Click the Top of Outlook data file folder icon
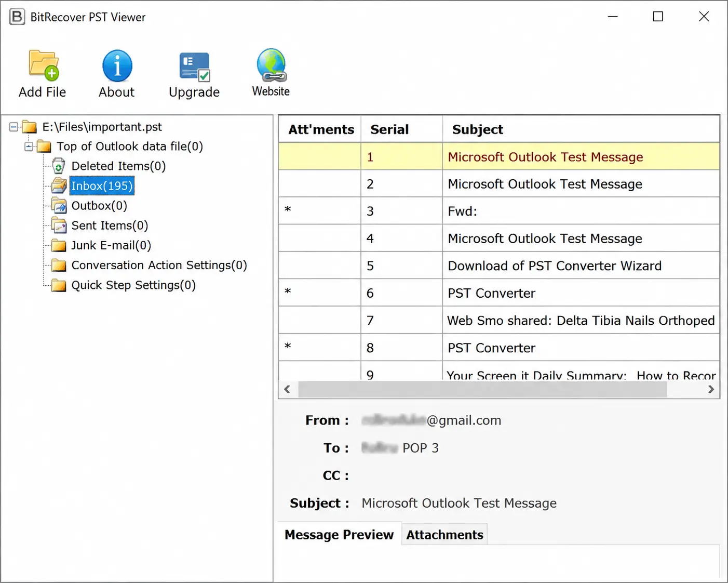Image resolution: width=728 pixels, height=583 pixels. tap(44, 147)
